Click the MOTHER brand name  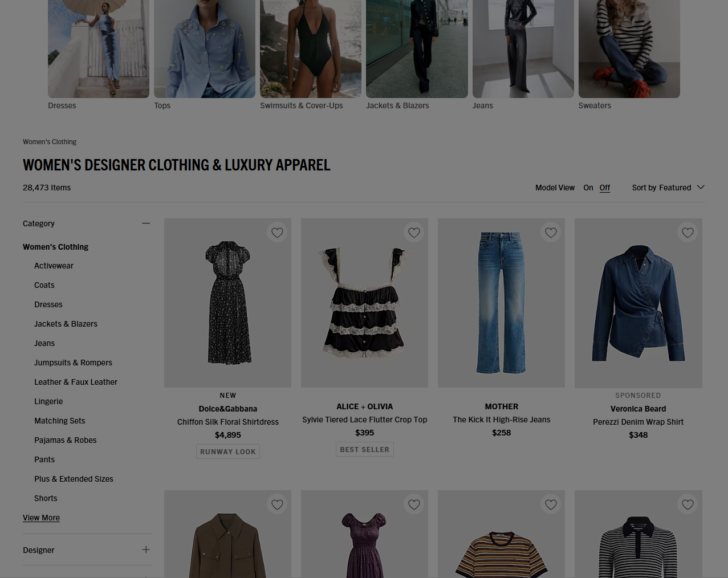coord(502,406)
